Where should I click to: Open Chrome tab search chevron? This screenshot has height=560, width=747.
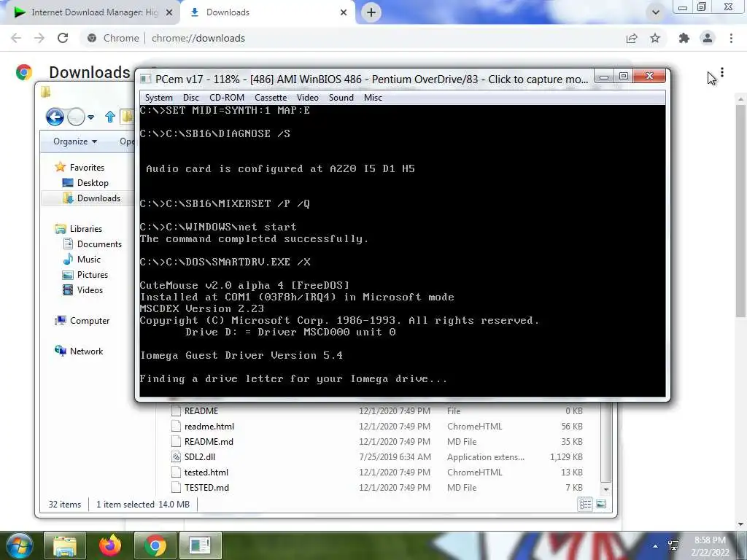click(656, 12)
